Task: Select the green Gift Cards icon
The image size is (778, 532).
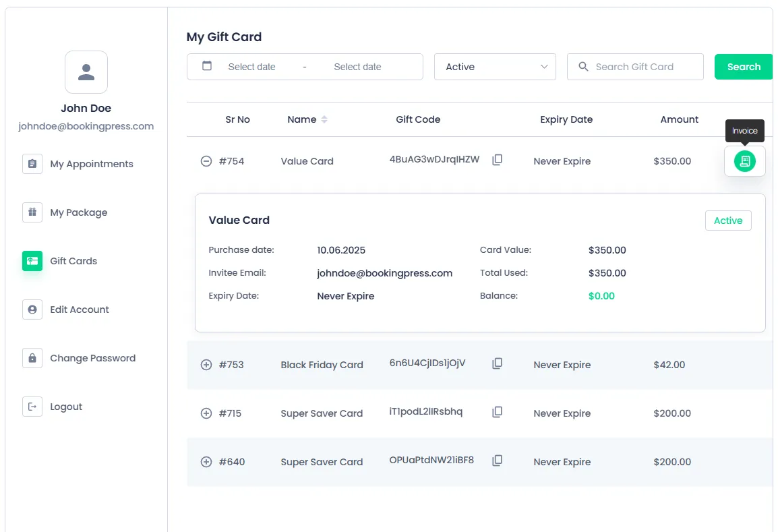Action: [x=32, y=261]
